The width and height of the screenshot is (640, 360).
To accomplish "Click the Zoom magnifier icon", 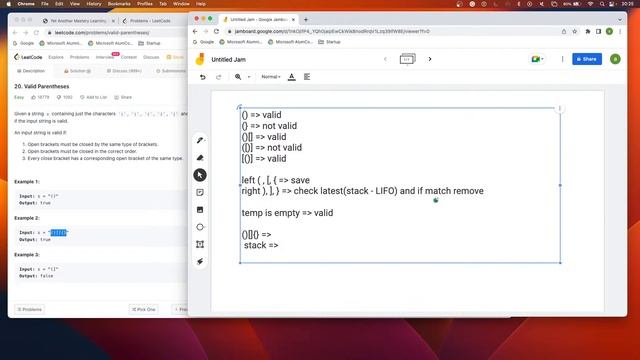I will pyautogui.click(x=238, y=77).
